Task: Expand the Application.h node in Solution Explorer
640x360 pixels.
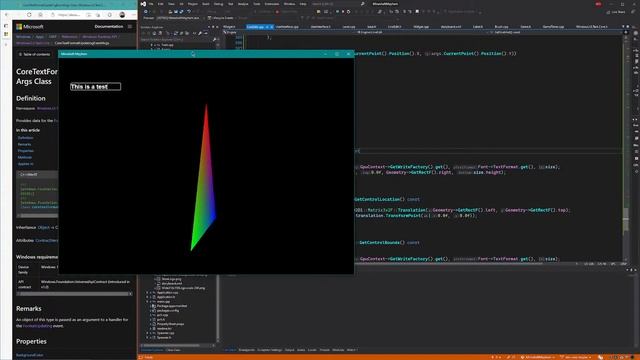Action: pyautogui.click(x=147, y=297)
